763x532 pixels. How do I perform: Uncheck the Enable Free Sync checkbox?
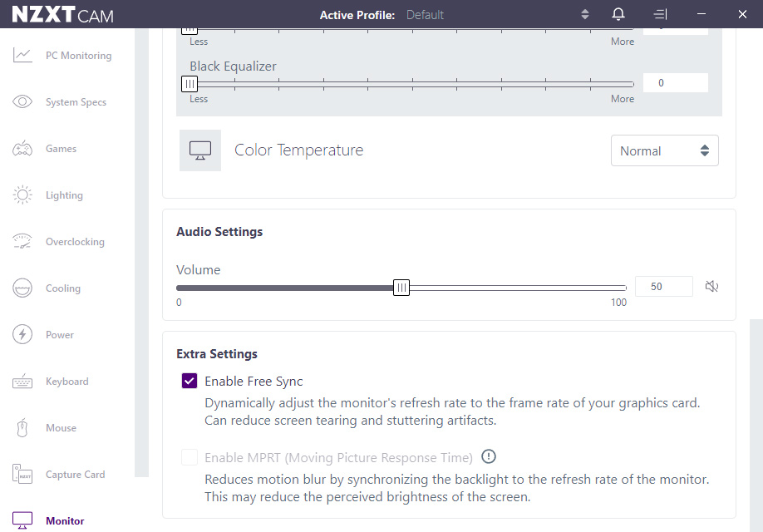[x=190, y=382]
